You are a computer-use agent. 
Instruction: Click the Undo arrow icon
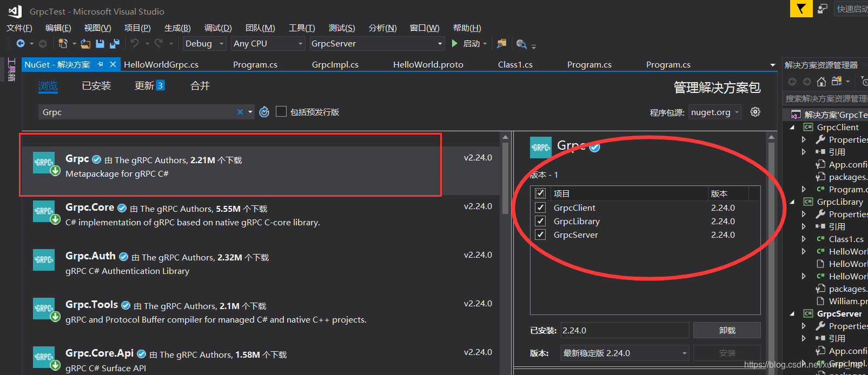(135, 43)
